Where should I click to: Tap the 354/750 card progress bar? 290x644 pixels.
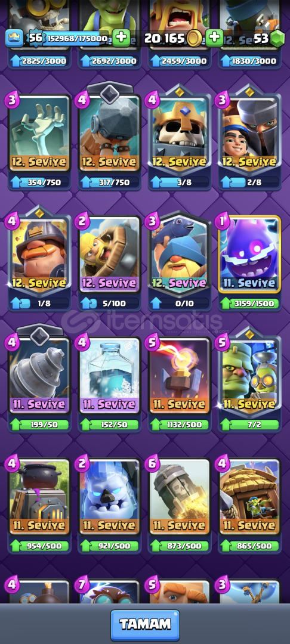tap(39, 182)
